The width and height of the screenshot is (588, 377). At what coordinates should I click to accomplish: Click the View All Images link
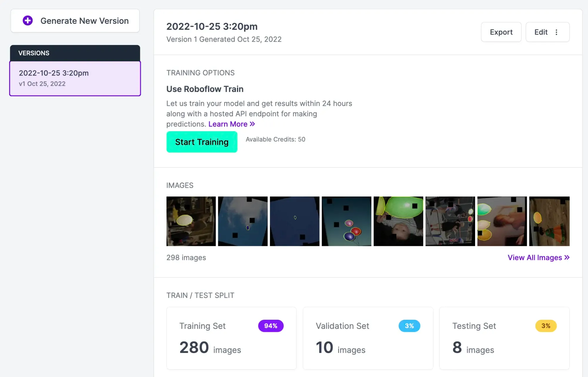coord(538,257)
